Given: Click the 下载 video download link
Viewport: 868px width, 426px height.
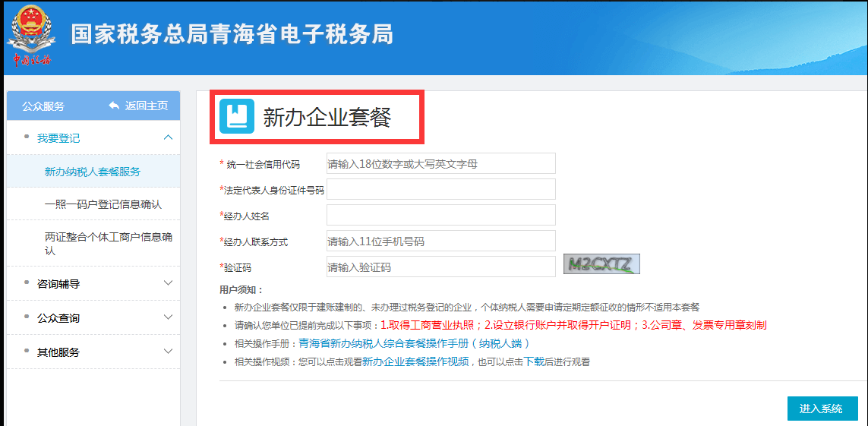Looking at the screenshot, I should click(534, 361).
